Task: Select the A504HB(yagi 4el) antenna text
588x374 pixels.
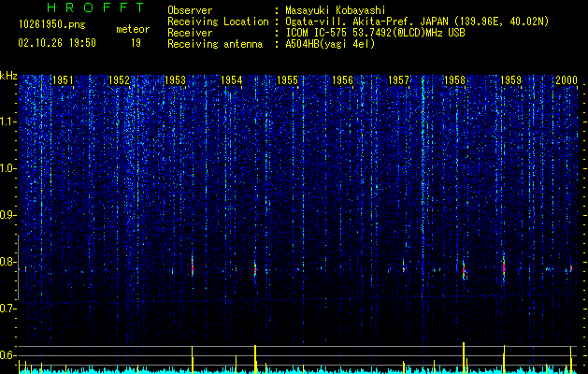Action: [x=330, y=44]
